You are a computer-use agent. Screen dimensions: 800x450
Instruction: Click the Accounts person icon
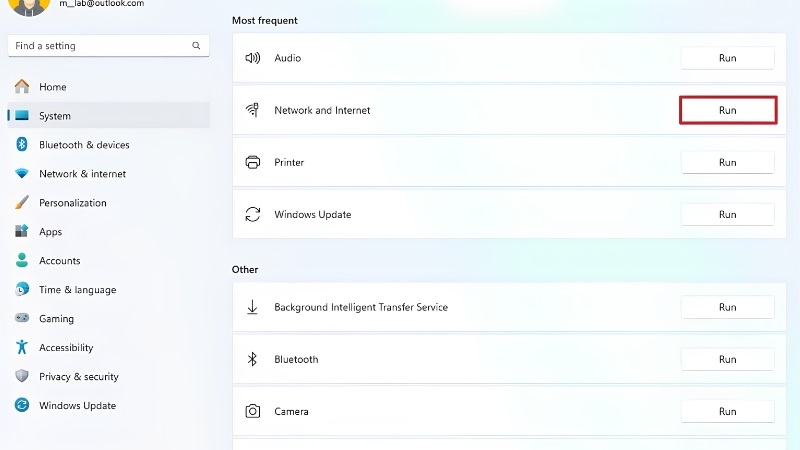click(x=21, y=260)
